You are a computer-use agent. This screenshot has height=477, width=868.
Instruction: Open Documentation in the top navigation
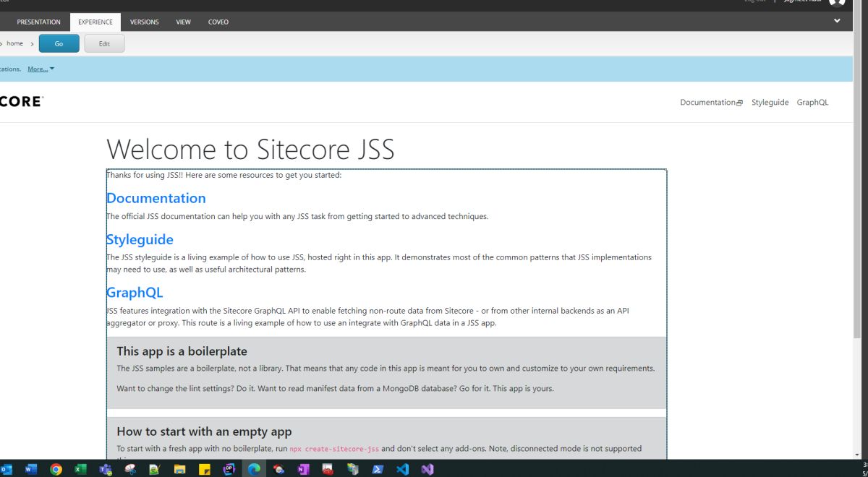coord(707,103)
